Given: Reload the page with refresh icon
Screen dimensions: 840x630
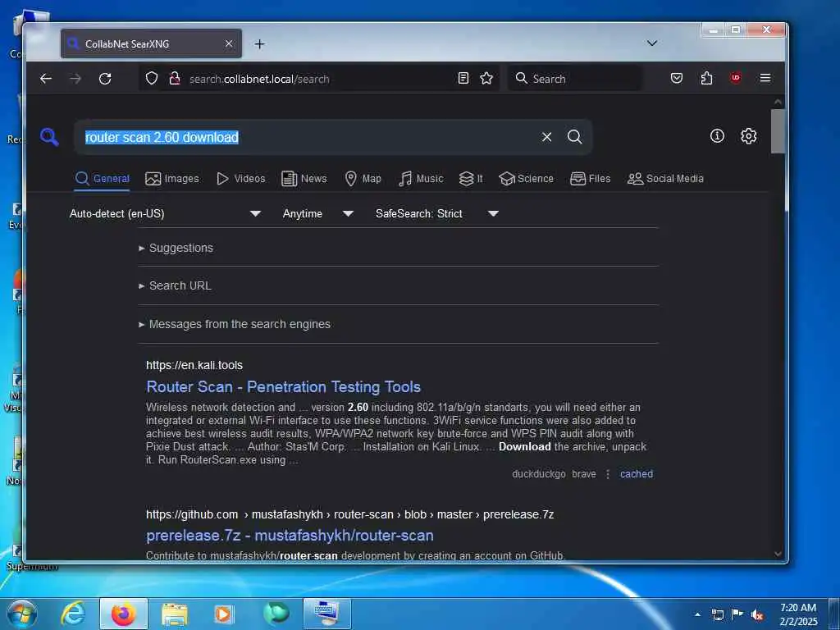Looking at the screenshot, I should pyautogui.click(x=105, y=79).
